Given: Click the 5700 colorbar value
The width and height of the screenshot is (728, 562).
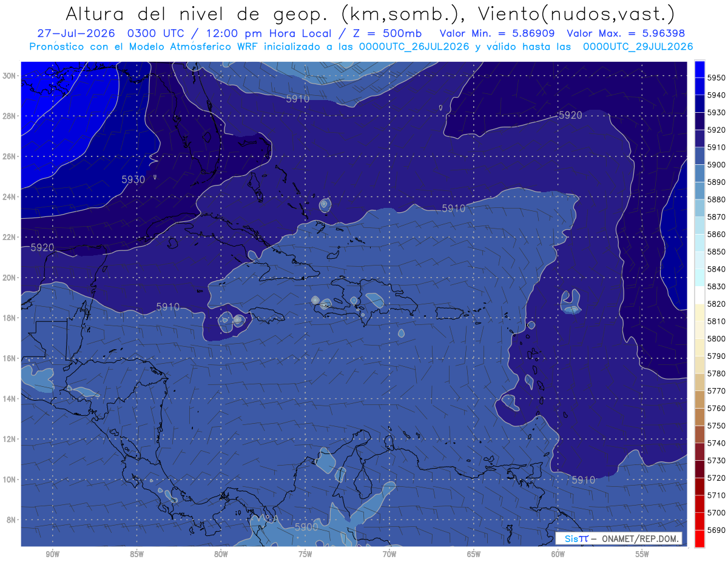Looking at the screenshot, I should point(716,513).
